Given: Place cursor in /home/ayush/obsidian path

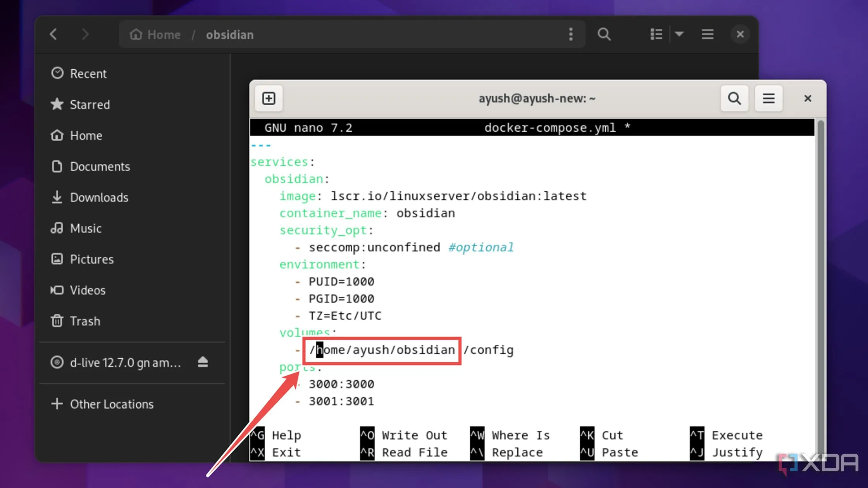Looking at the screenshot, I should point(382,350).
